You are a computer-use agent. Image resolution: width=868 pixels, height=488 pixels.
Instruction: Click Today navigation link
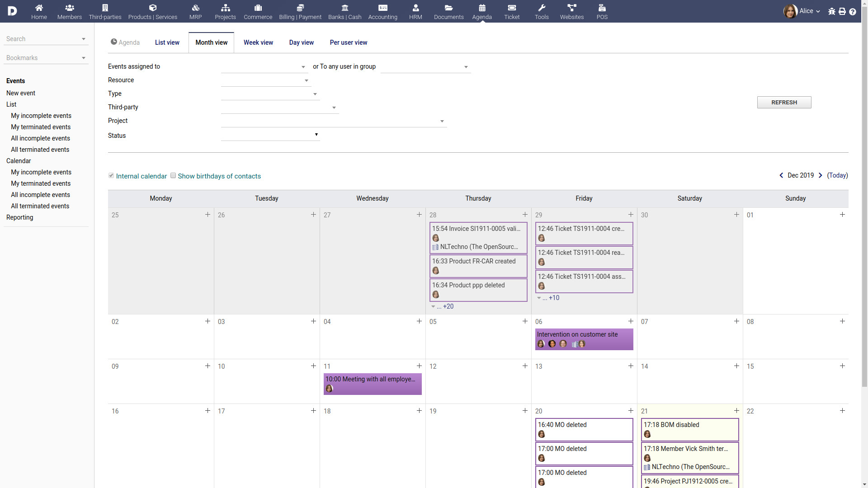tap(837, 175)
